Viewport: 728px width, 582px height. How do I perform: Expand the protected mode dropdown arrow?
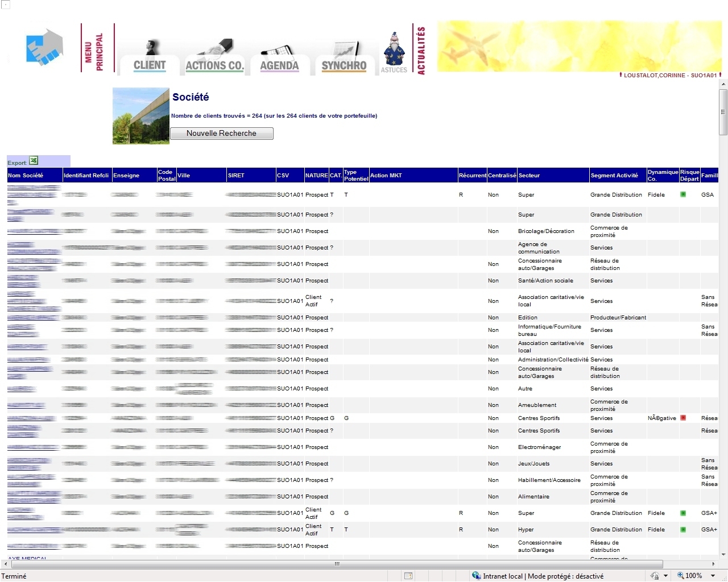665,576
